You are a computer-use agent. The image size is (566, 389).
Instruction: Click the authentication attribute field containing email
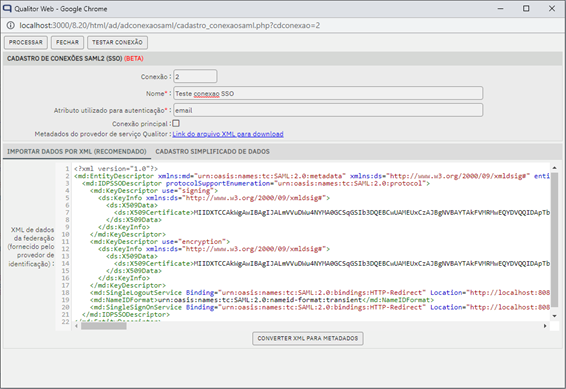coord(328,110)
